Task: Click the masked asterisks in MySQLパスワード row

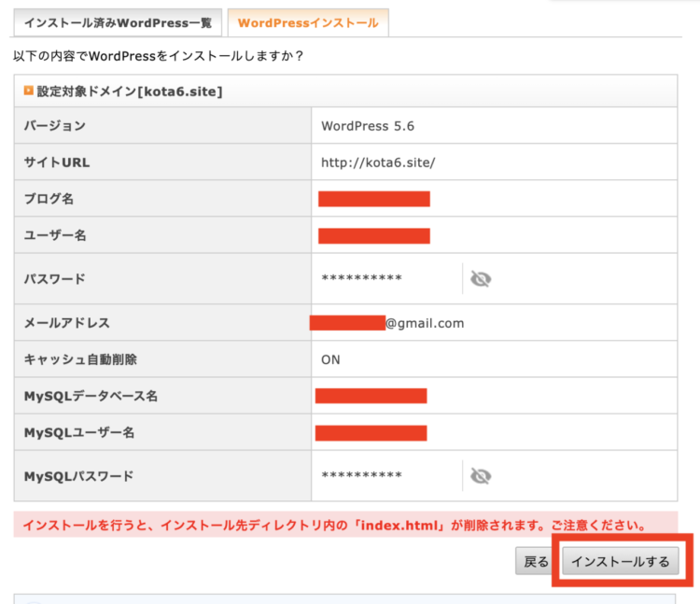Action: [x=361, y=475]
